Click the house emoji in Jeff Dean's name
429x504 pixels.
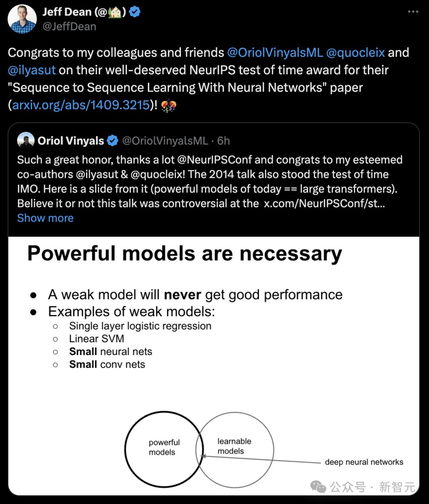point(114,12)
